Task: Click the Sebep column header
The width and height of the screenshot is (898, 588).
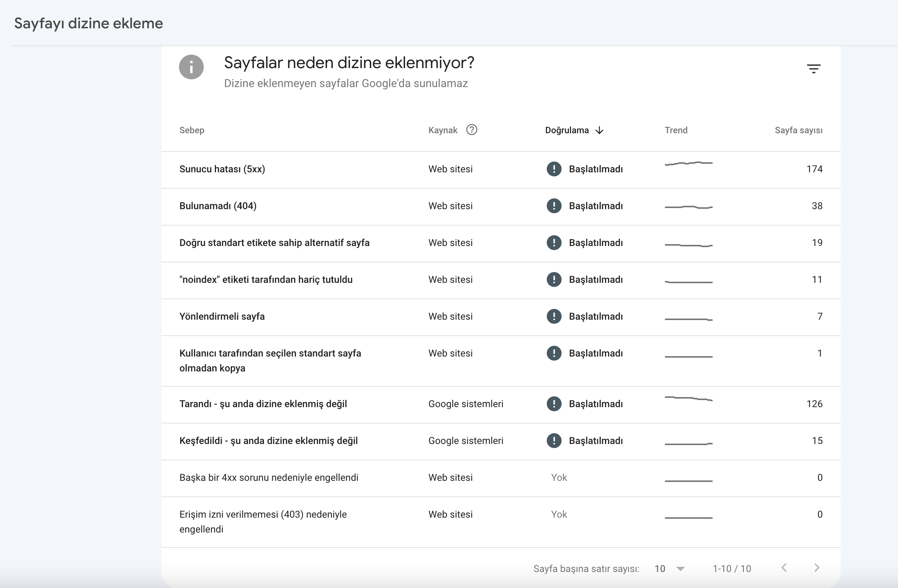Action: 192,130
